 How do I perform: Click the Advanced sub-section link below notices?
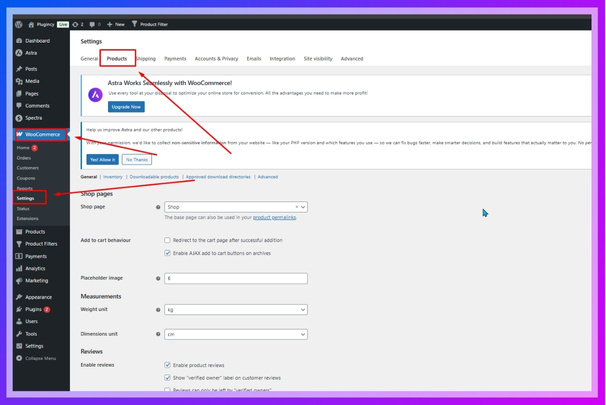click(268, 177)
